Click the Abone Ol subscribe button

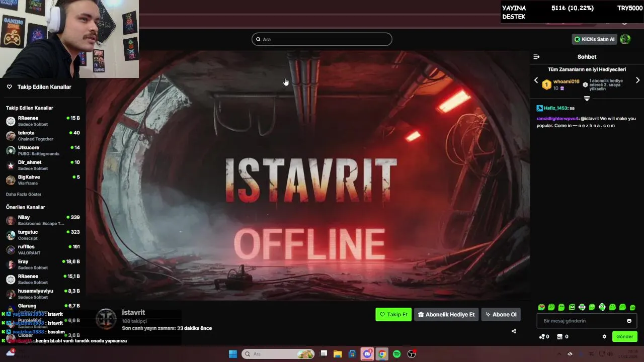coord(501,314)
